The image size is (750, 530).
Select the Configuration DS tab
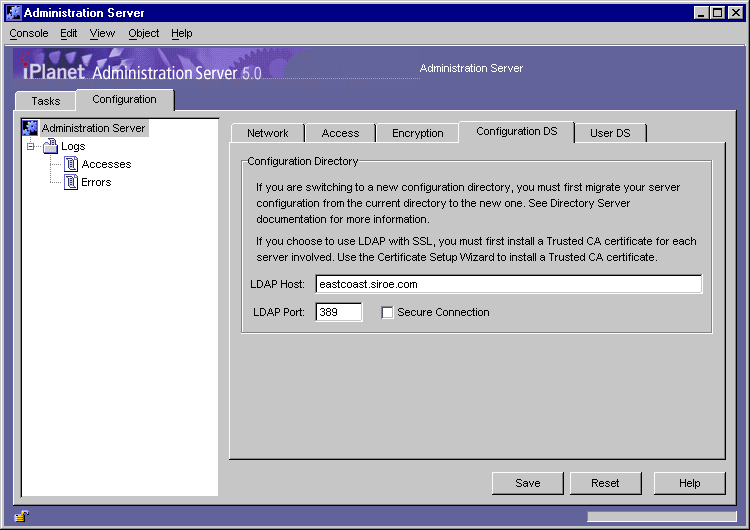517,132
